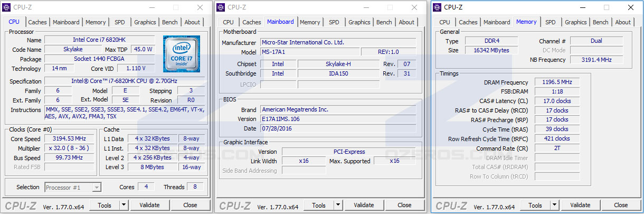Open Graphics tab in left CPU-Z window
644x214 pixels.
click(x=145, y=22)
